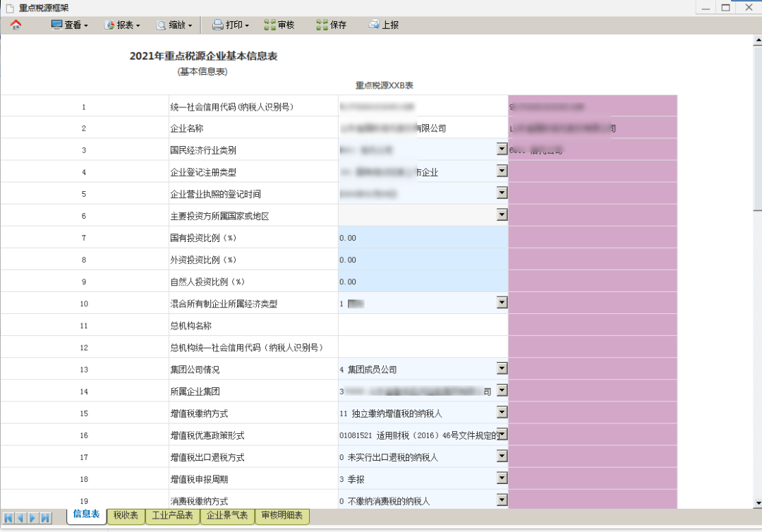Expand 增值税出口退税方式 dropdown
The height and width of the screenshot is (532, 762).
[502, 457]
